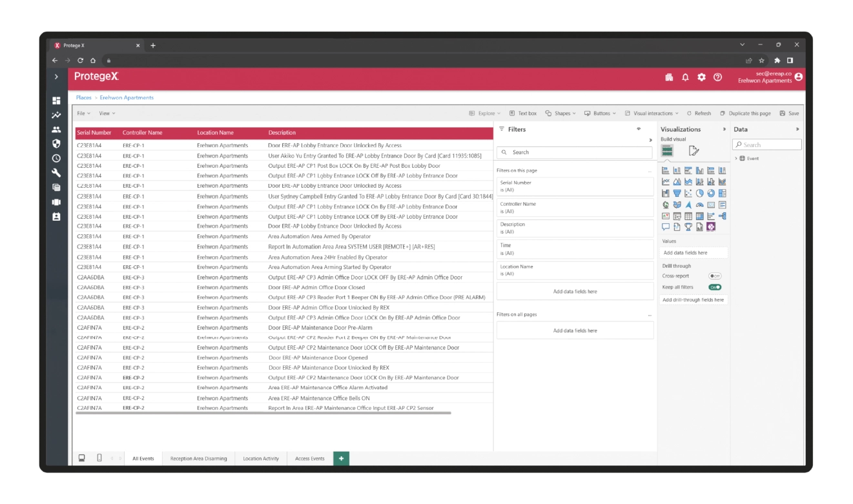Switch to All Events tab
Screen dimensions: 853x504
143,458
